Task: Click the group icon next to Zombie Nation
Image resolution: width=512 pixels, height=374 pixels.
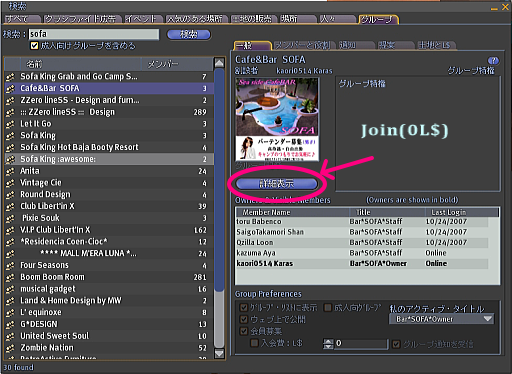Action: tap(10, 348)
